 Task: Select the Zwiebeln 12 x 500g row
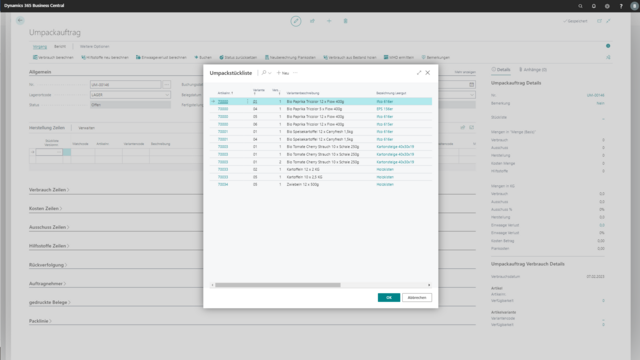[321, 184]
